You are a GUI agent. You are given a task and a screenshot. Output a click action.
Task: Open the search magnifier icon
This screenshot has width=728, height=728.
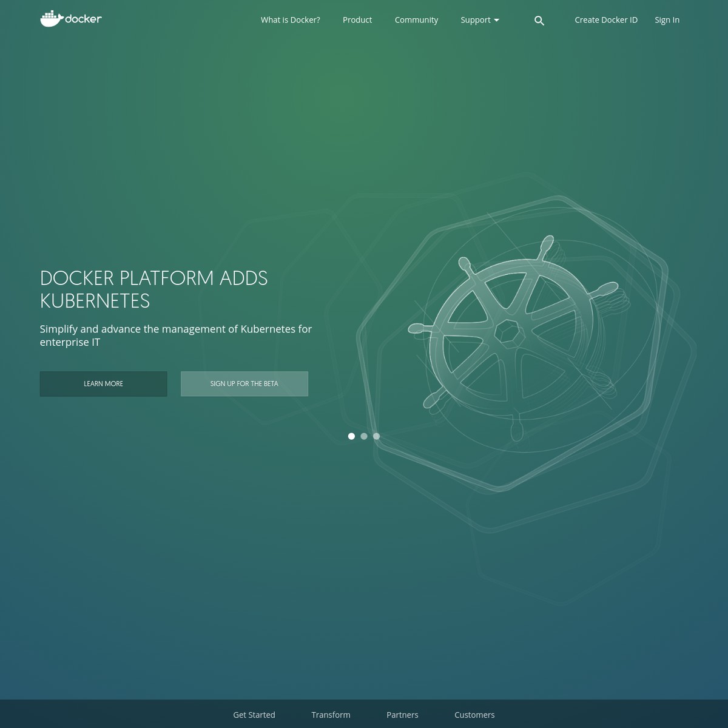(x=539, y=21)
